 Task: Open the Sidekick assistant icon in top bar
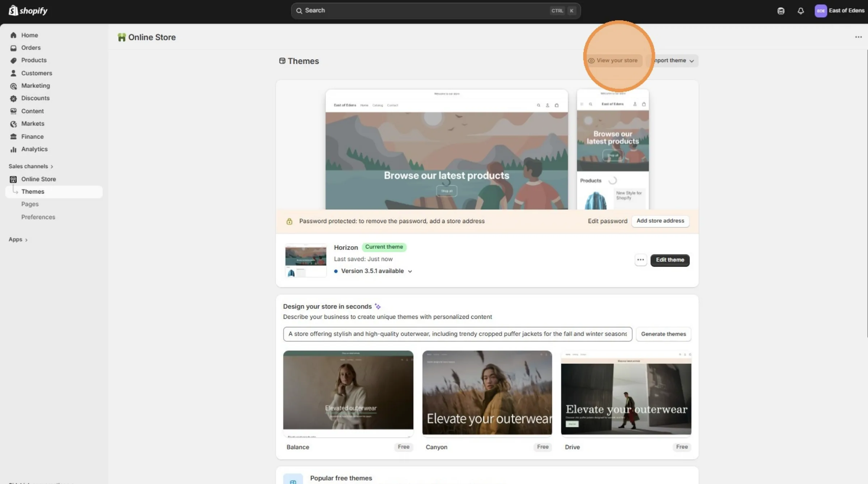(781, 11)
